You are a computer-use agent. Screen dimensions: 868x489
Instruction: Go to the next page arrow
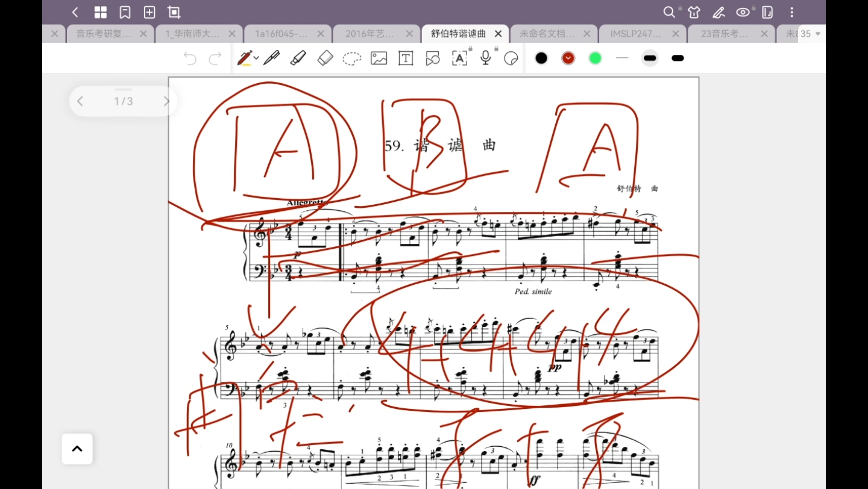[167, 101]
